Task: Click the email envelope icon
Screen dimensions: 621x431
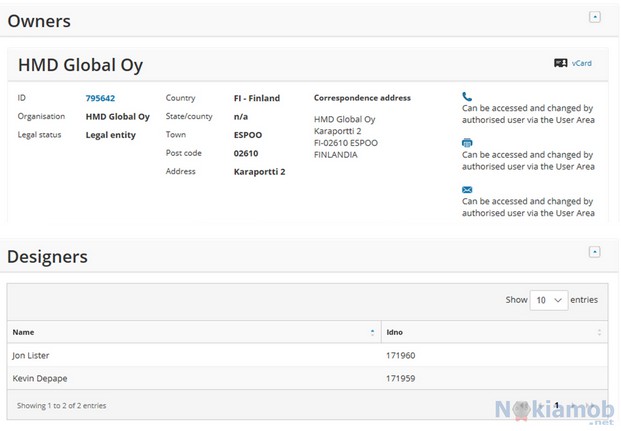Action: coord(467,190)
